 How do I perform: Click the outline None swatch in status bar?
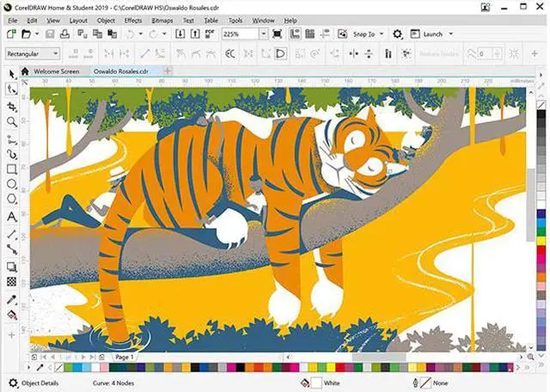[x=425, y=383]
